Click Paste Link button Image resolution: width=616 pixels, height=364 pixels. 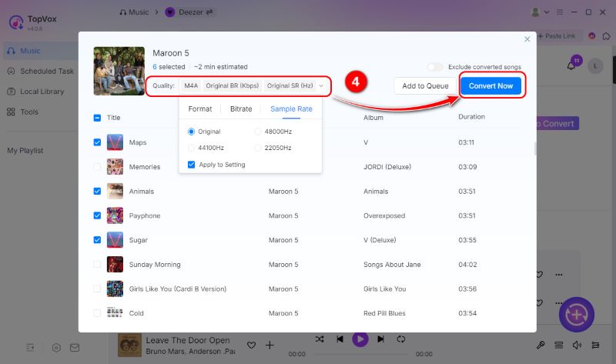(556, 36)
